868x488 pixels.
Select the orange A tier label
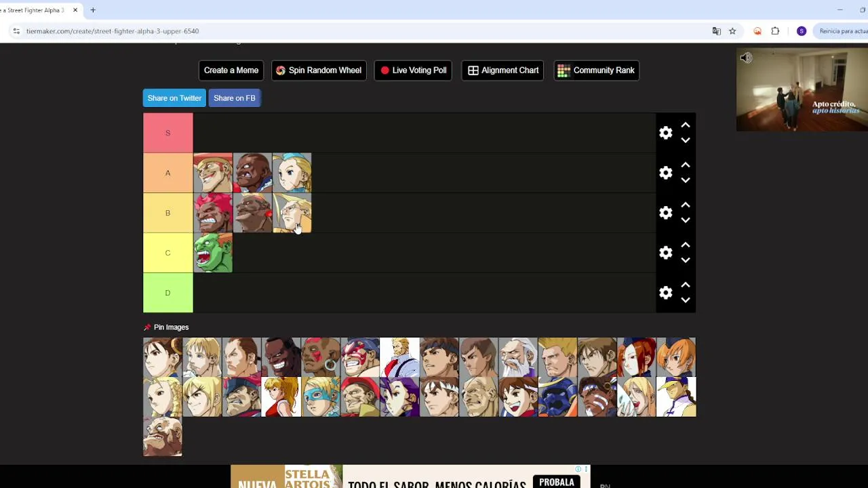point(168,173)
